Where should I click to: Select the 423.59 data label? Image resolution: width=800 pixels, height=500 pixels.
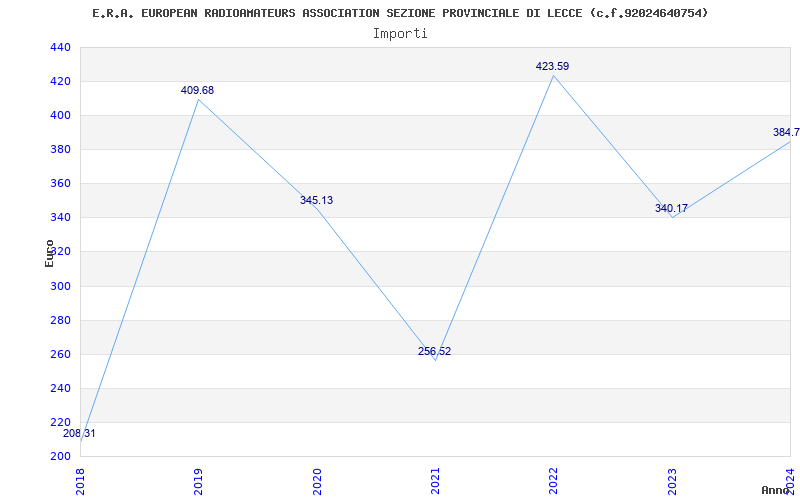click(553, 66)
